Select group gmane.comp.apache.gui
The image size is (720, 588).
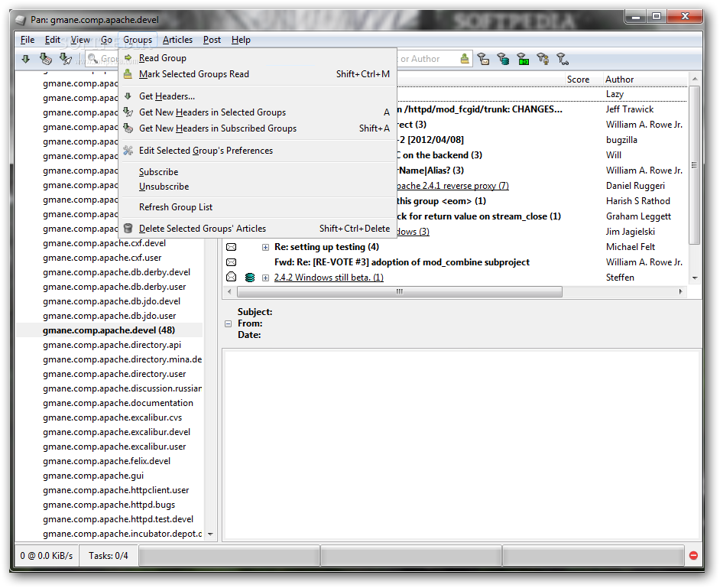(x=93, y=476)
